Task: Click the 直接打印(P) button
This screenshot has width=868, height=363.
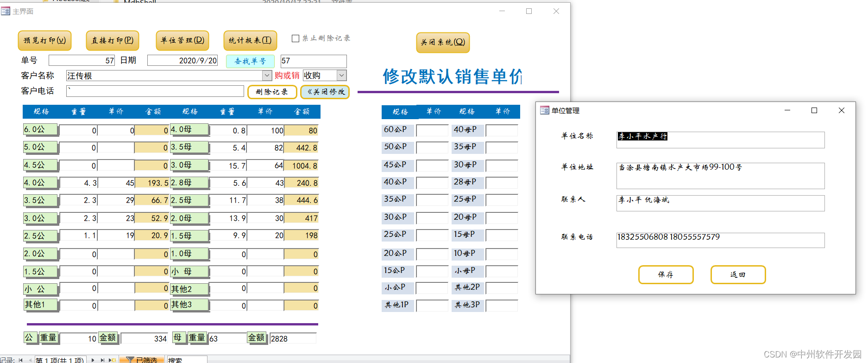Action: tap(113, 40)
